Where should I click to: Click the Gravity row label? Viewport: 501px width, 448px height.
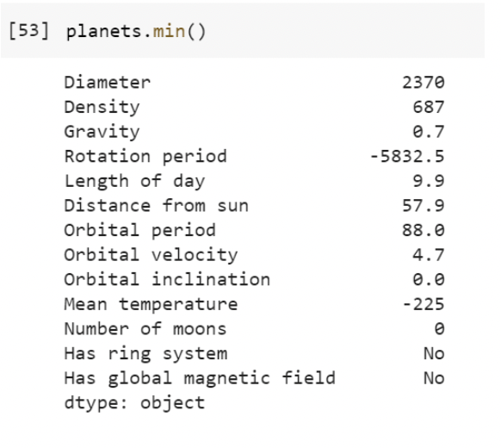coord(102,132)
